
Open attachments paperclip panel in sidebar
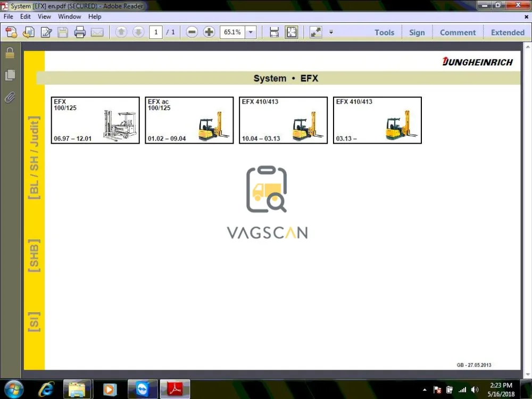(x=10, y=97)
